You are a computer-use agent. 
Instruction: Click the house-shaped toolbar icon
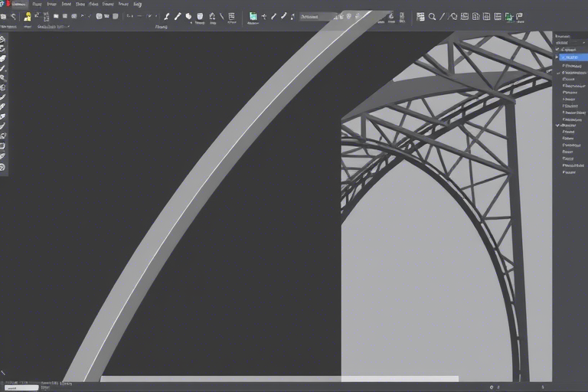[x=212, y=16]
